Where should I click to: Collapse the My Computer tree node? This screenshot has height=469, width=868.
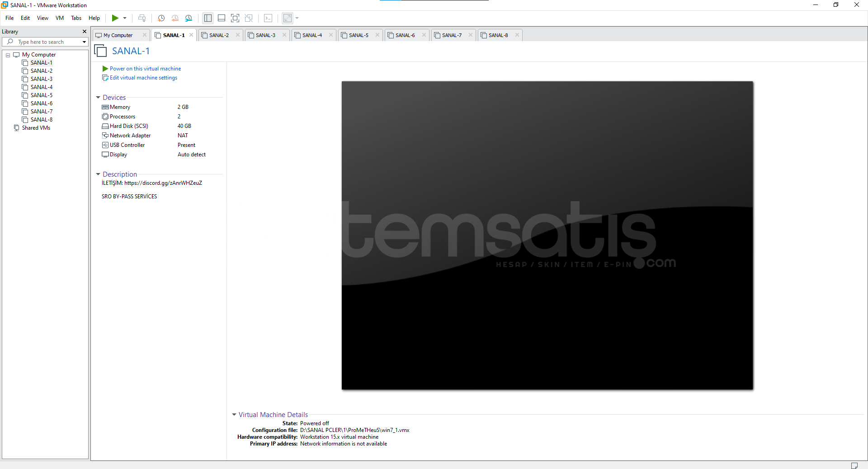8,55
